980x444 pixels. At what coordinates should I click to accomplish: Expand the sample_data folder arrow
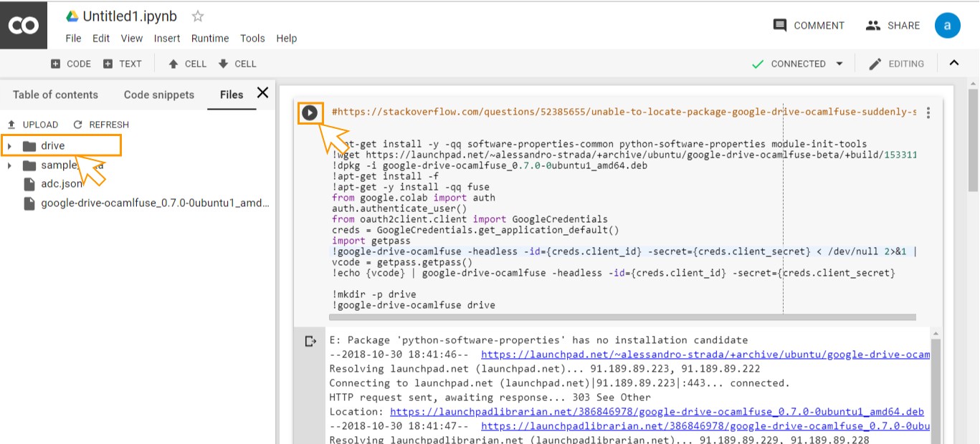coord(9,165)
